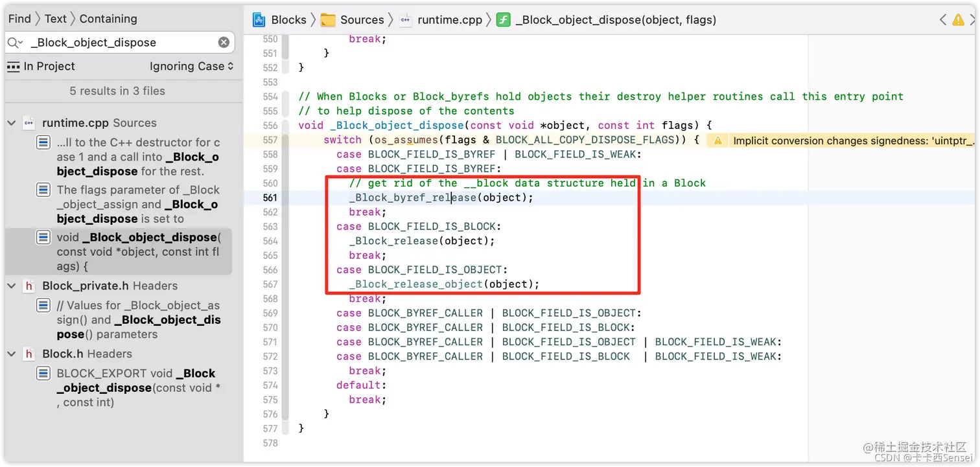Image resolution: width=980 pixels, height=467 pixels.
Task: Collapse the Block.h results group
Action: click(12, 354)
